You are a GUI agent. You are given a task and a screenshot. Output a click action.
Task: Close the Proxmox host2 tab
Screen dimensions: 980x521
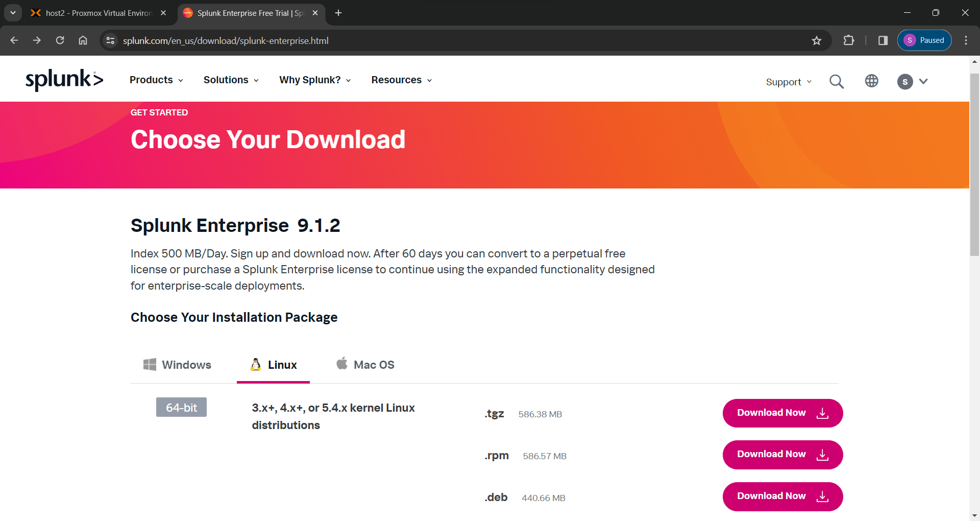163,13
